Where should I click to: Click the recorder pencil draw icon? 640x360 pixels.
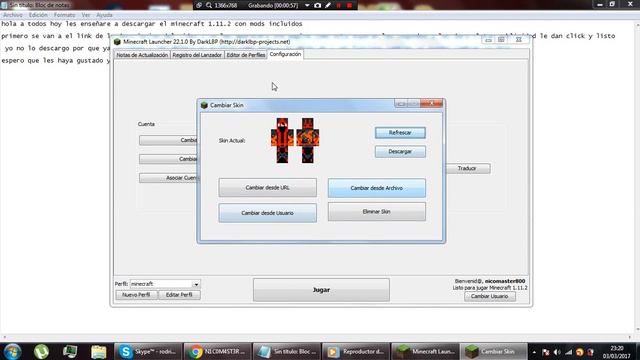[328, 5]
